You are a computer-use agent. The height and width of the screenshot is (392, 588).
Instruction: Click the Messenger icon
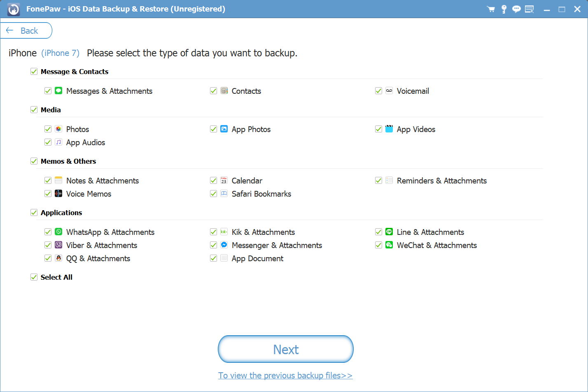pos(224,245)
